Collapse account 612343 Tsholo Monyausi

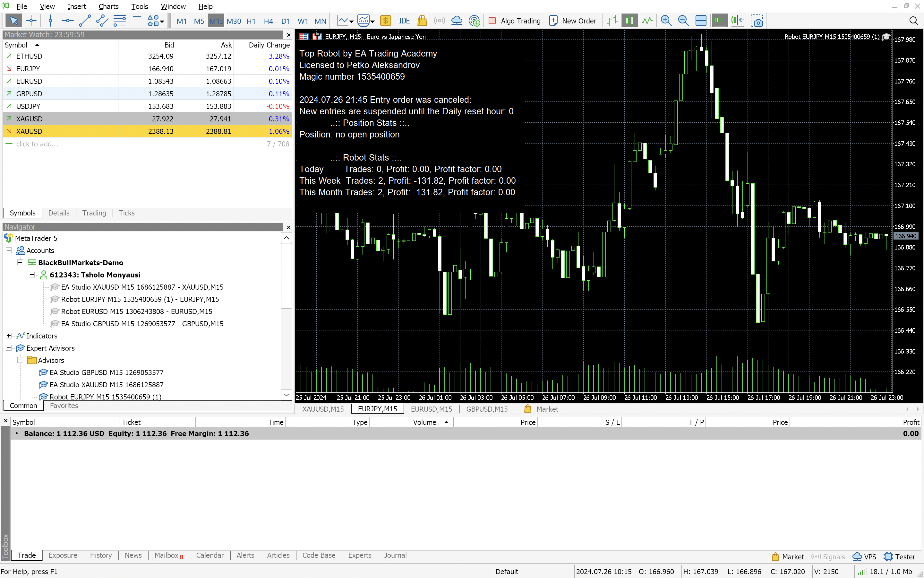tap(32, 275)
